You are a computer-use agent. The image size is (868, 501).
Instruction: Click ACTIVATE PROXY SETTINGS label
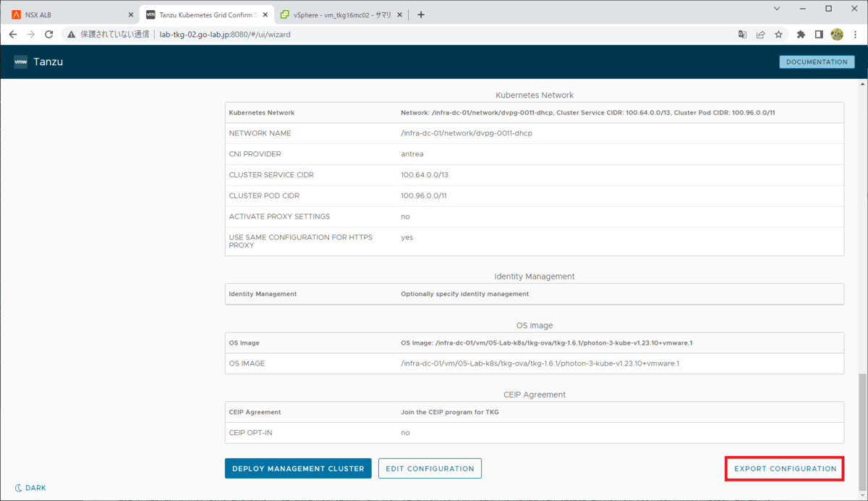[279, 216]
